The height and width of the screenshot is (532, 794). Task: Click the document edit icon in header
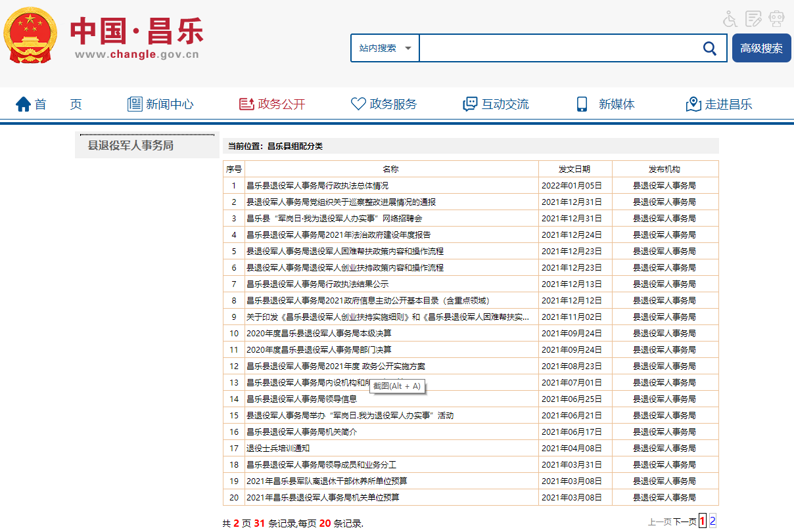[x=753, y=19]
